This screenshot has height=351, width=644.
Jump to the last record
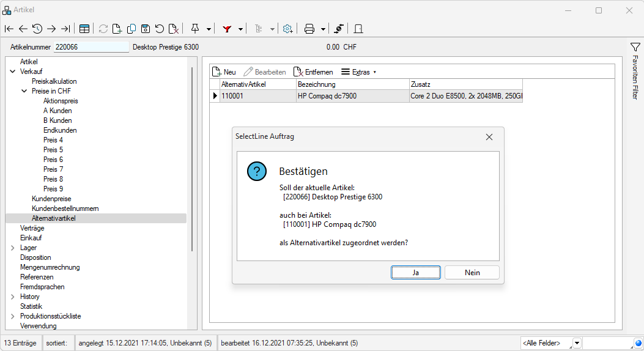(x=65, y=29)
